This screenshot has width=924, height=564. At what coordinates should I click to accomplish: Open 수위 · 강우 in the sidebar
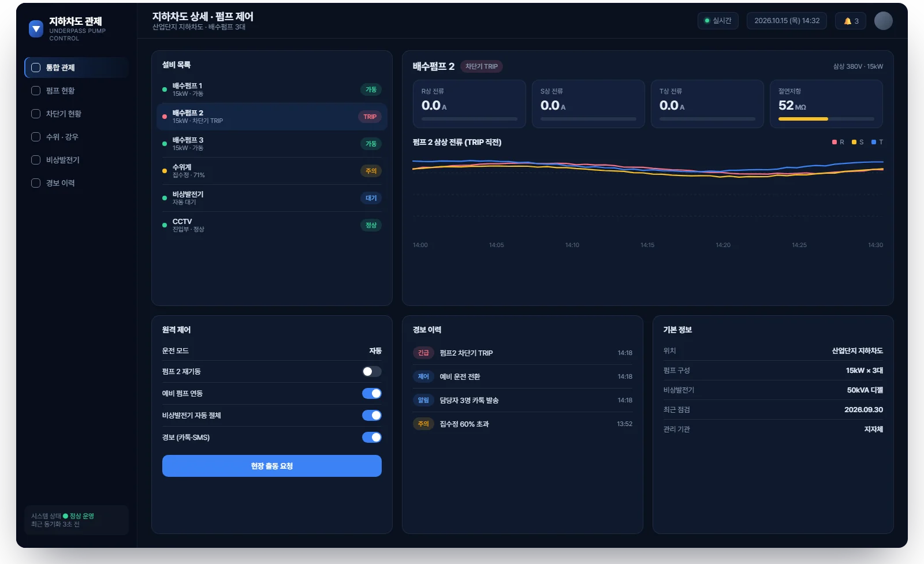(76, 137)
